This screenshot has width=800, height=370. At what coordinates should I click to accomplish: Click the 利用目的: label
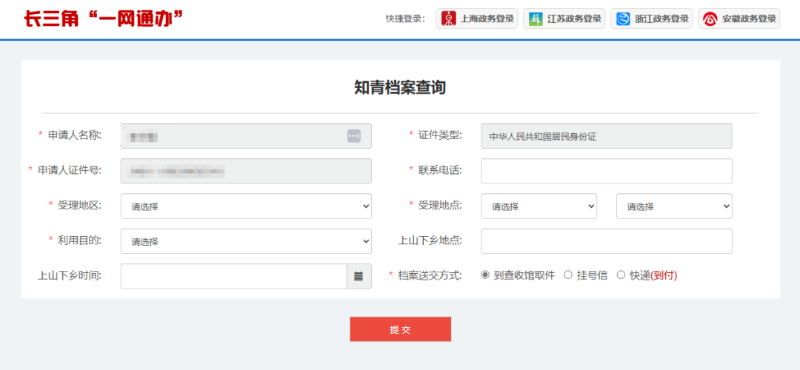point(80,240)
